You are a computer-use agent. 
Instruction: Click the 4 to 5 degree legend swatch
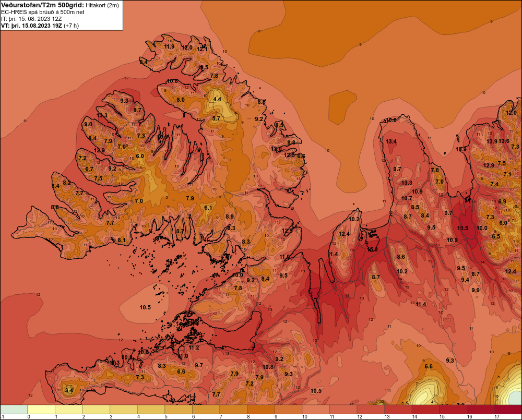151,409
